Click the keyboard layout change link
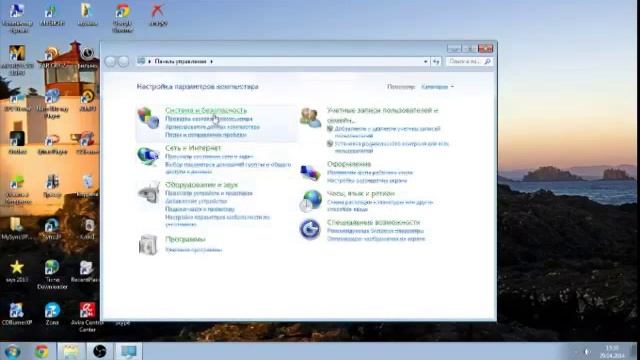640x360 pixels. 380,205
